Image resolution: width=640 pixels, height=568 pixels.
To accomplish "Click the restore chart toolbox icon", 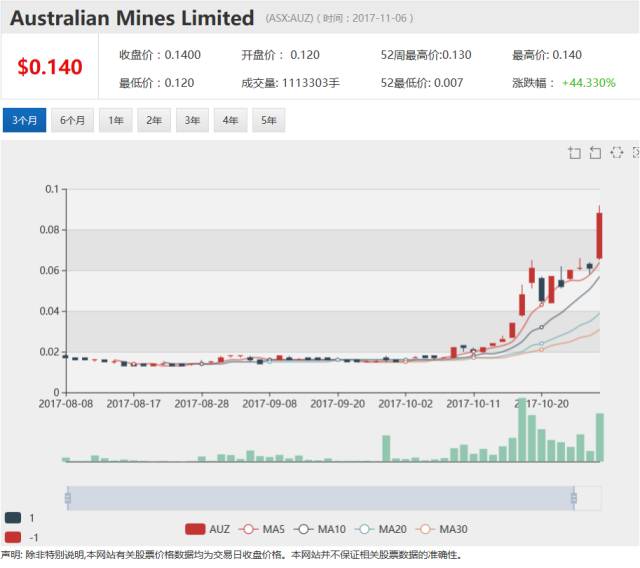I will point(616,153).
